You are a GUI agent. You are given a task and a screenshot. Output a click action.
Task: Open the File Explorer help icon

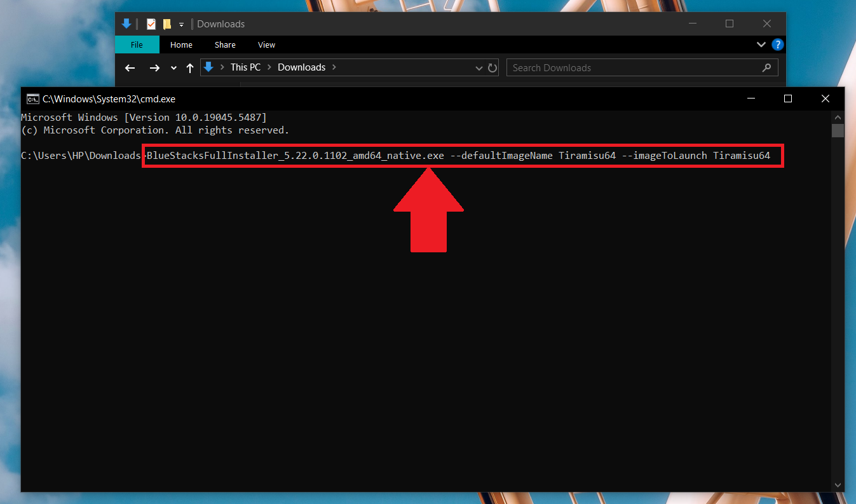(x=777, y=44)
